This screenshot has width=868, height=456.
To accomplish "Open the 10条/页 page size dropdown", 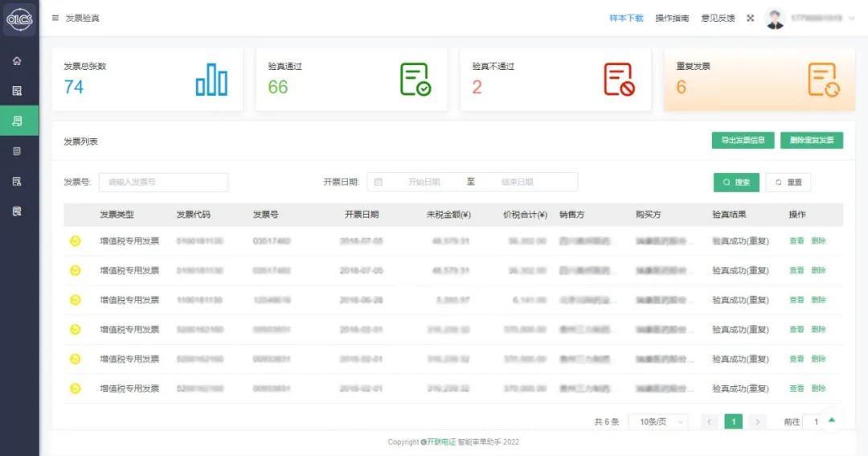I will point(658,421).
